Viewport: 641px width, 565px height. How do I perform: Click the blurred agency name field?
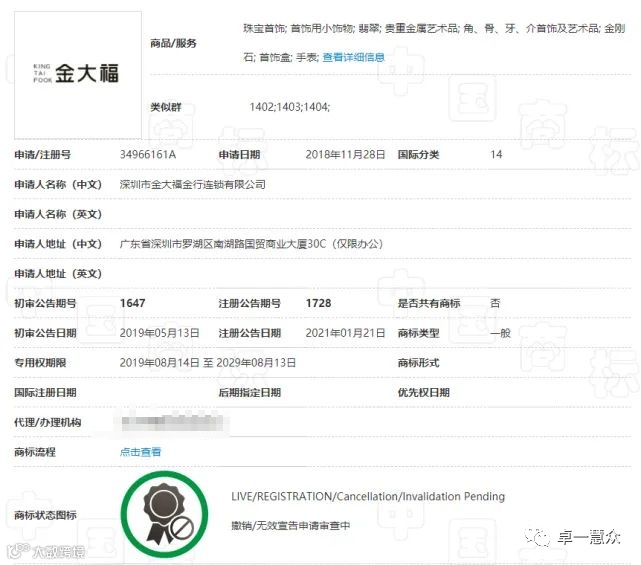pyautogui.click(x=173, y=422)
